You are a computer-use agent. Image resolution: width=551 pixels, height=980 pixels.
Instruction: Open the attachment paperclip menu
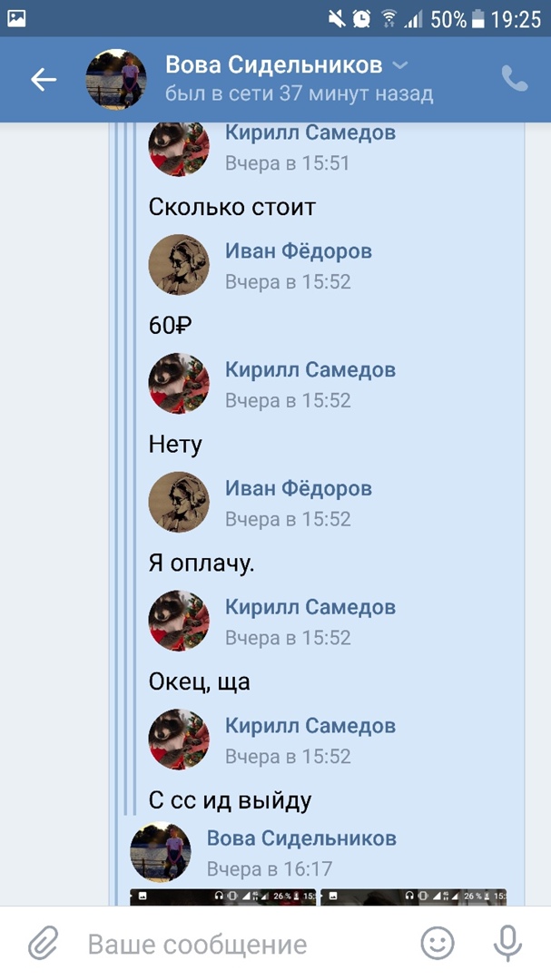44,943
